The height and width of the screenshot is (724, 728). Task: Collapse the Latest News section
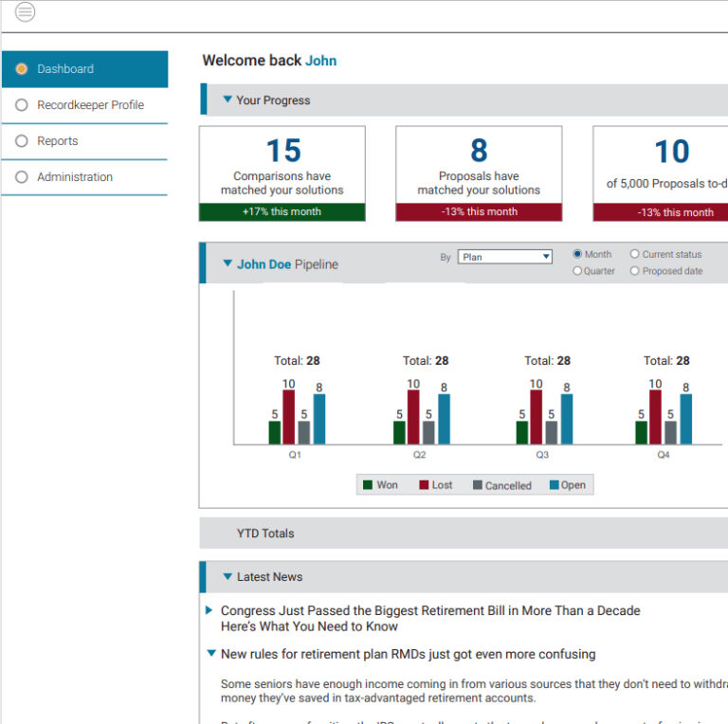(x=227, y=576)
